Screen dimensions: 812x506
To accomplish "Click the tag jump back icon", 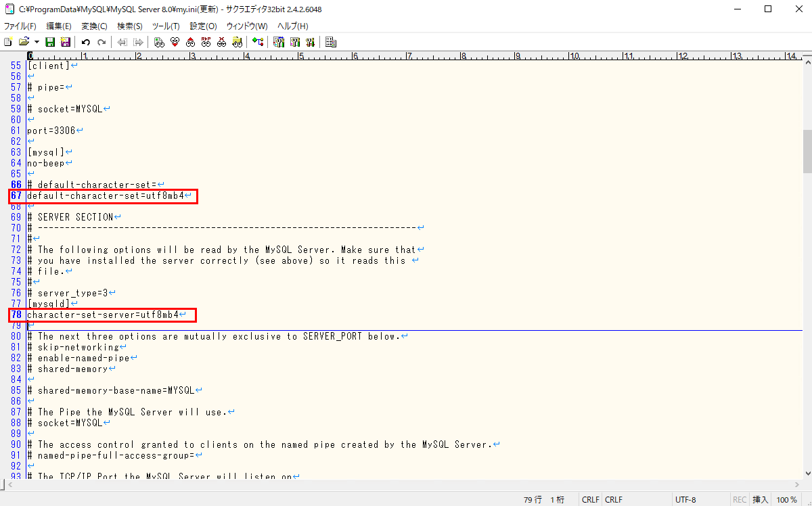I will (x=122, y=42).
